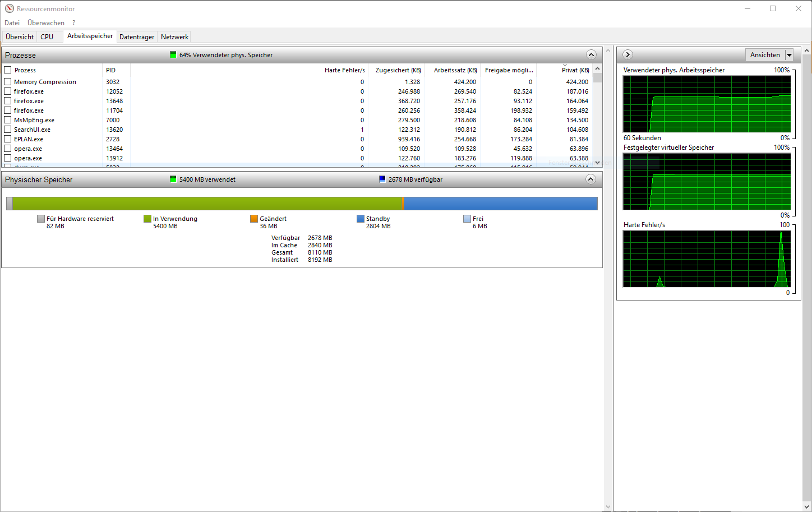Sort by the Prozess column header
Image resolution: width=812 pixels, height=512 pixels.
click(x=53, y=70)
